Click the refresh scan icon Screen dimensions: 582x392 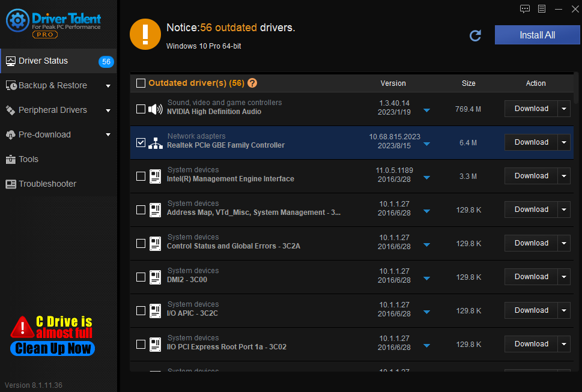coord(475,35)
